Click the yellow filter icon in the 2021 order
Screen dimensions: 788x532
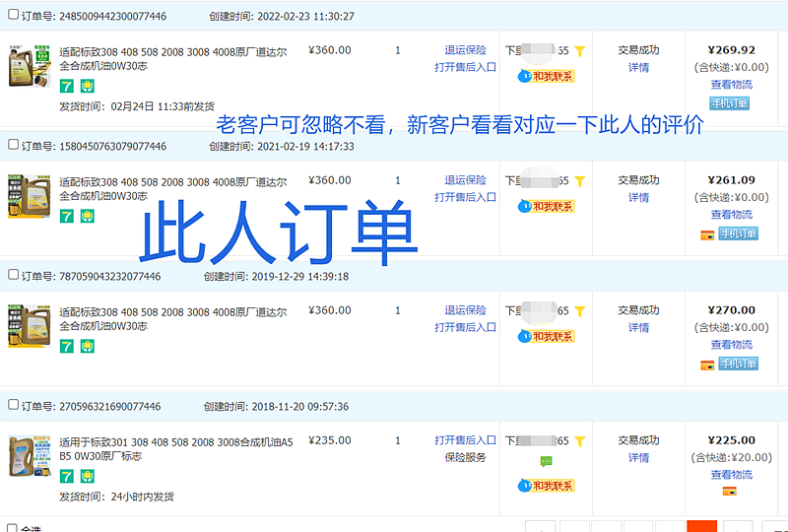pyautogui.click(x=580, y=181)
